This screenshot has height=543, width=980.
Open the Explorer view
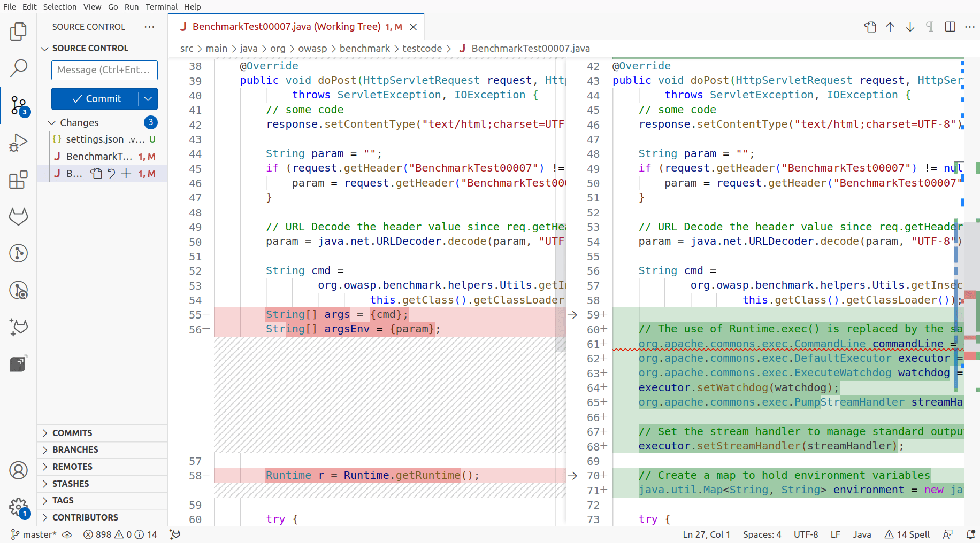[x=18, y=32]
